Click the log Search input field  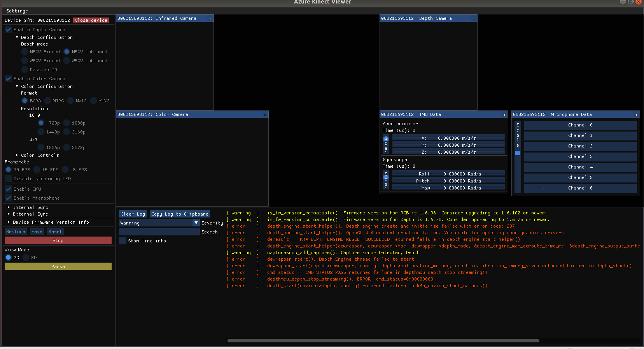pos(159,232)
